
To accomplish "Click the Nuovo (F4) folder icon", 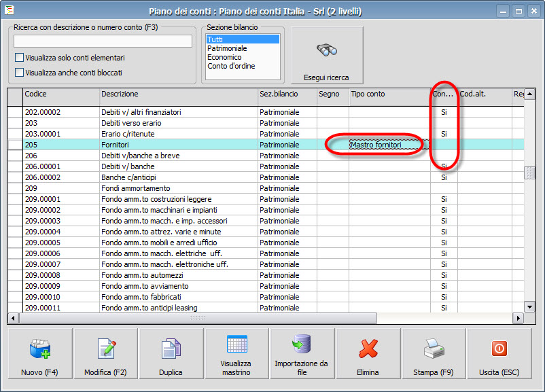I will coord(40,349).
